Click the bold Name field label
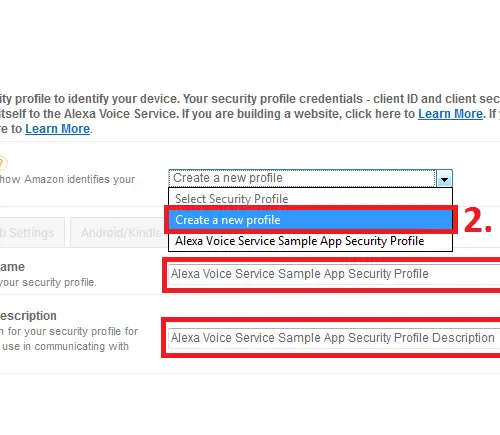500x435 pixels. pos(12,267)
